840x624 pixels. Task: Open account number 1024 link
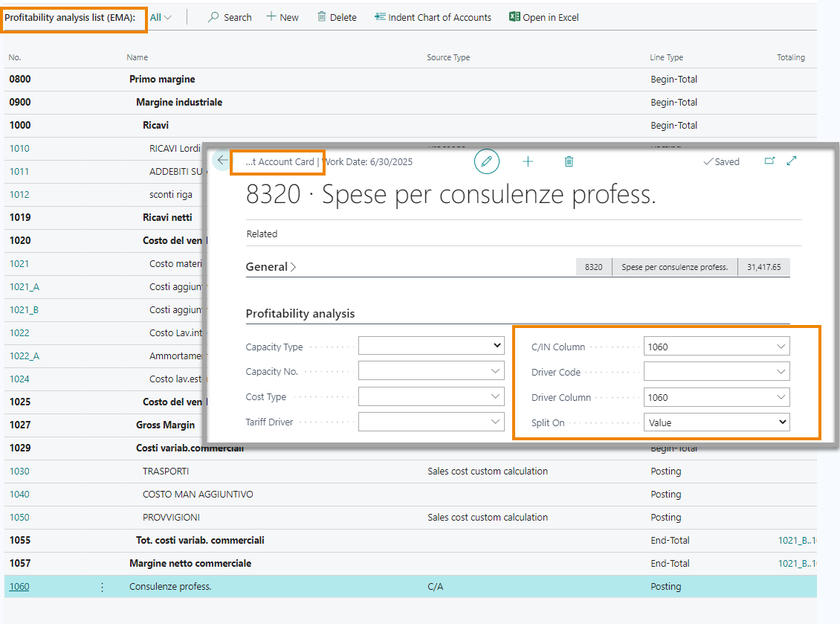(x=19, y=379)
